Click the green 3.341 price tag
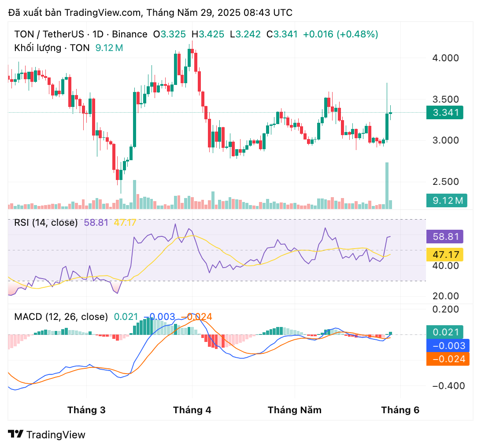The height and width of the screenshot is (448, 481). (445, 113)
